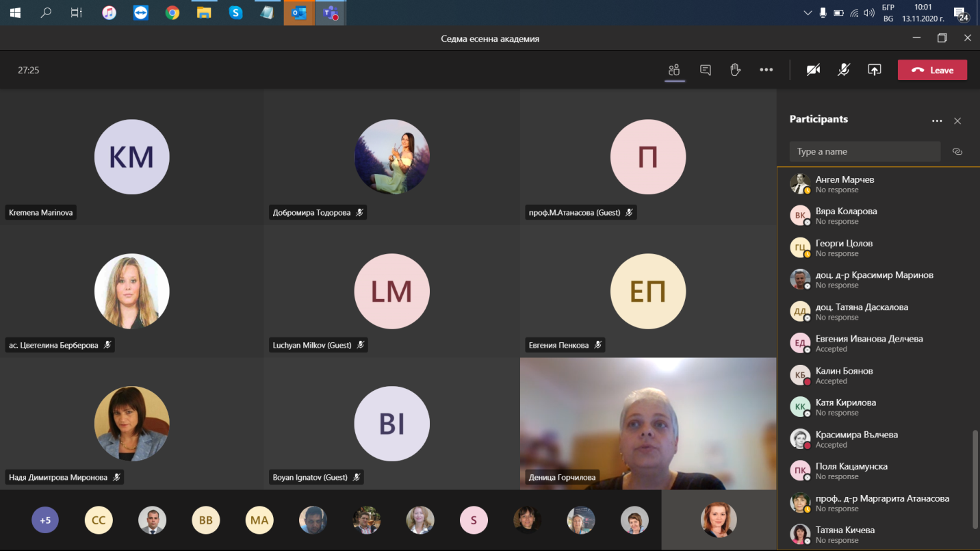Click the CC avatar in bottom strip
Image resolution: width=980 pixels, height=551 pixels.
coord(99,520)
